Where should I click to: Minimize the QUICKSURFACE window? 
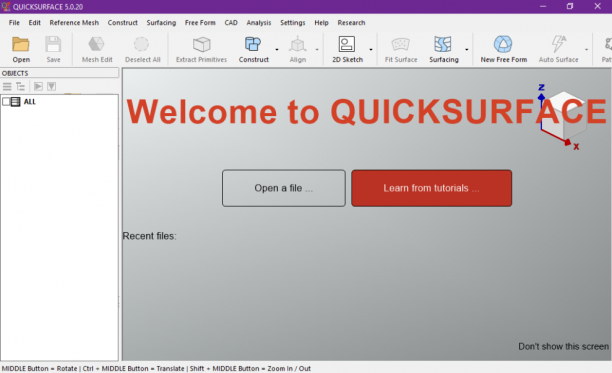543,6
